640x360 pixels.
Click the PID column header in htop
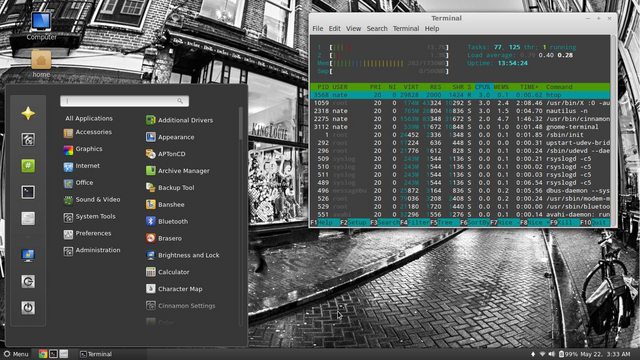[x=323, y=87]
